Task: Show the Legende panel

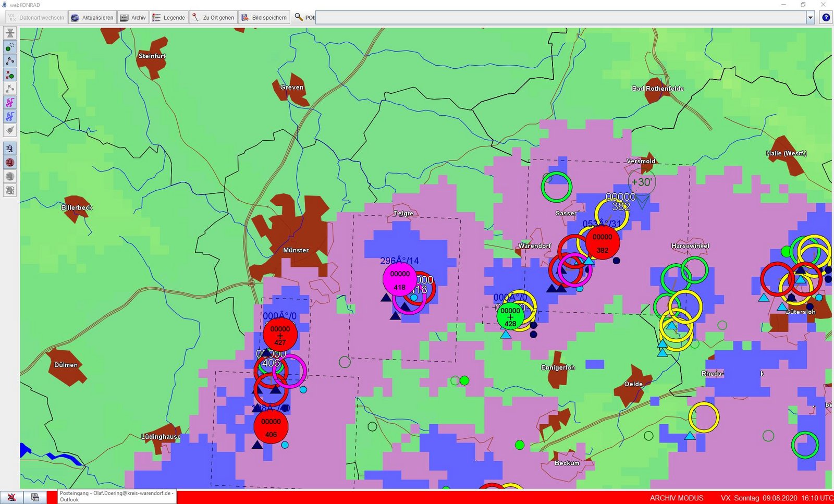Action: point(168,17)
